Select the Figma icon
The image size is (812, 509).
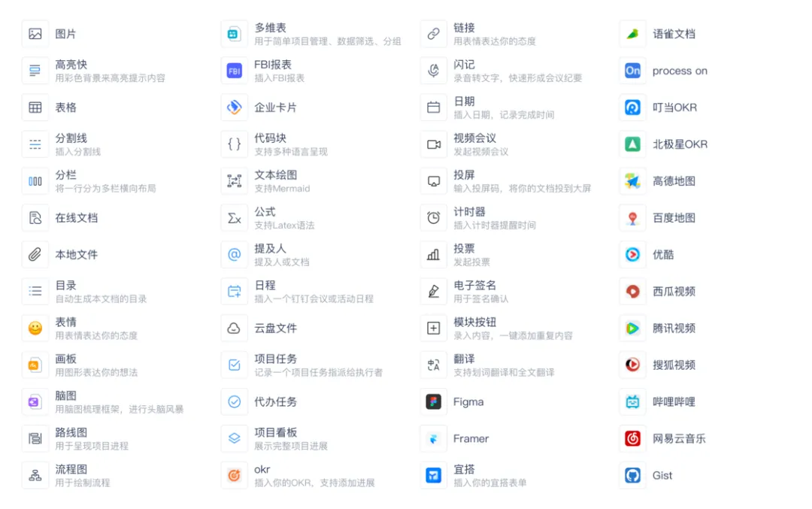(434, 401)
